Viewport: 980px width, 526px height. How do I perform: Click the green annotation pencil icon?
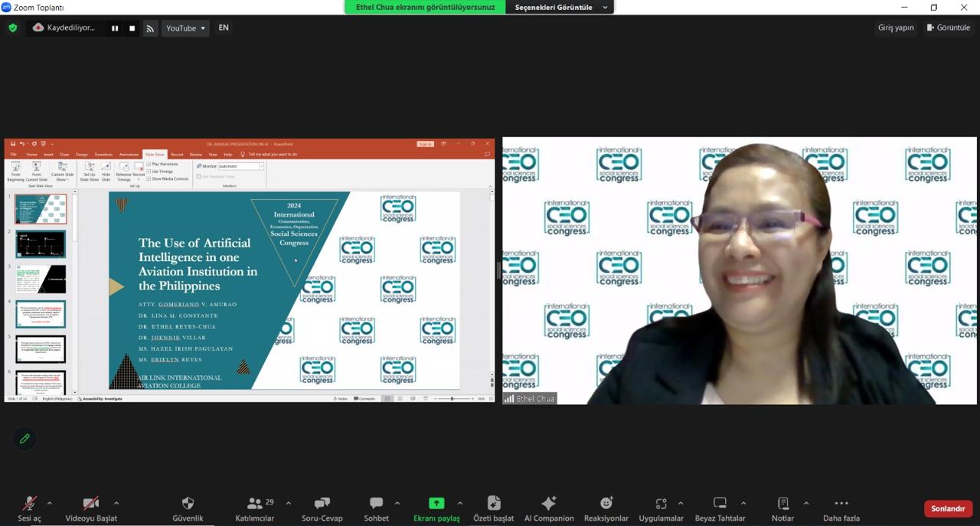click(x=24, y=439)
